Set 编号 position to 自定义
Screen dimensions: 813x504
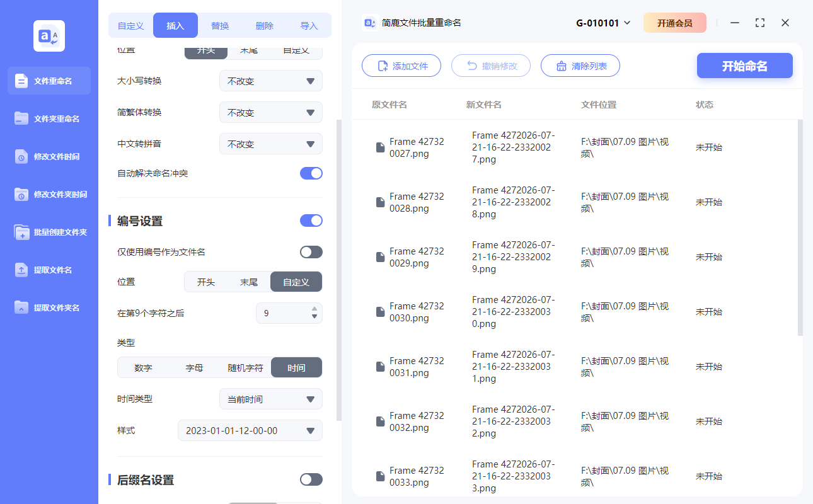tap(296, 282)
